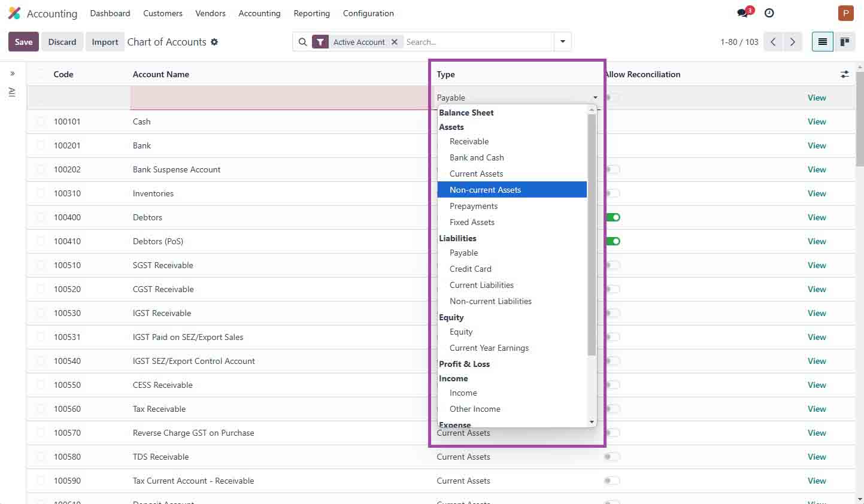Open View link for Inventories account
Viewport: 864px width, 504px height.
(x=816, y=193)
